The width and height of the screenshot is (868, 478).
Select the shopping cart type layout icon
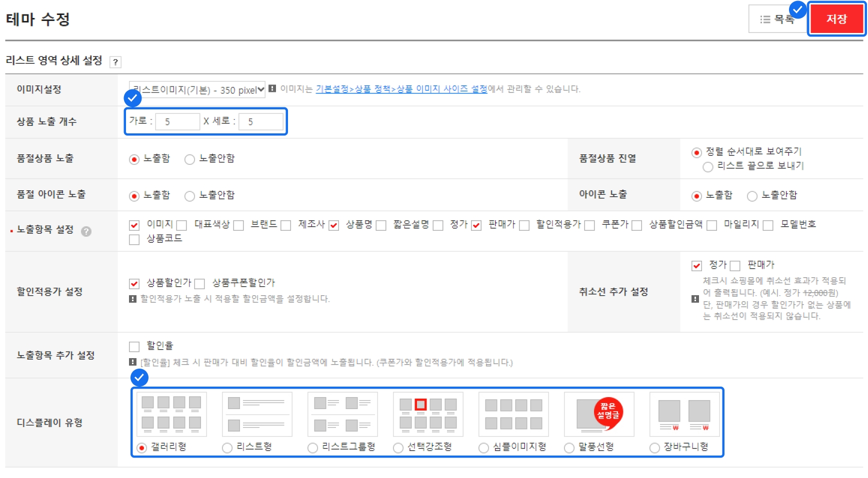pyautogui.click(x=684, y=414)
